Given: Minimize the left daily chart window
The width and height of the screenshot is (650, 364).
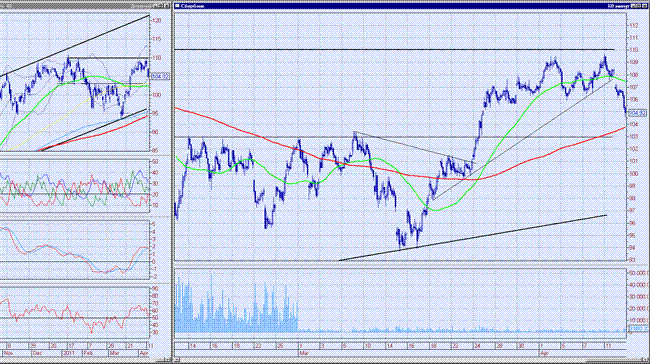Looking at the screenshot, I should click(155, 6).
